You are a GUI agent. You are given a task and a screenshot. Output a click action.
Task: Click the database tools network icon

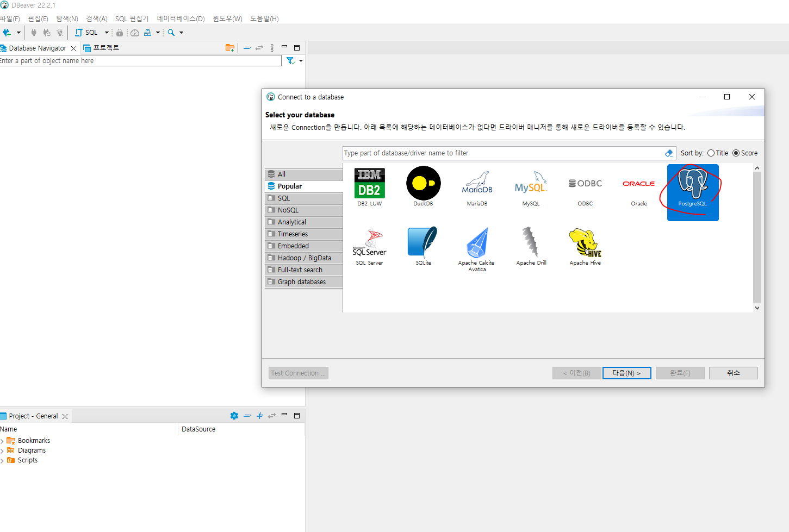click(x=147, y=33)
